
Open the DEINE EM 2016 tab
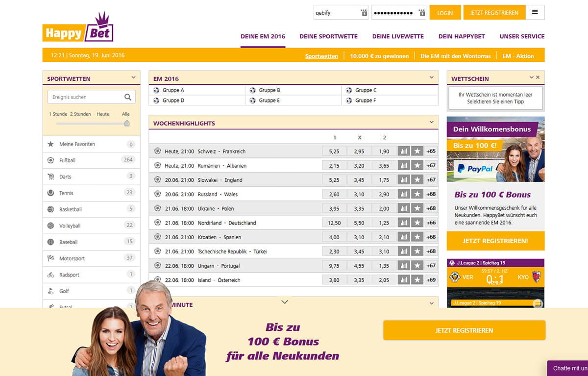[263, 36]
